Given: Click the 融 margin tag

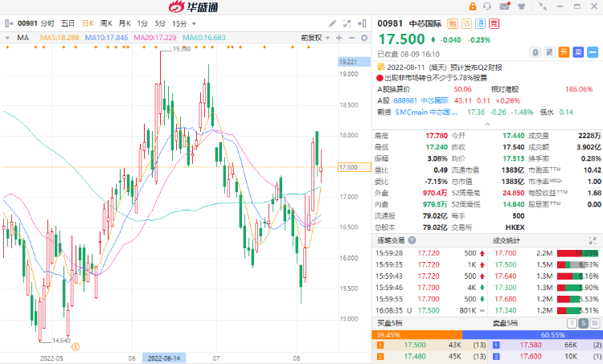Looking at the screenshot, I should point(453,24).
